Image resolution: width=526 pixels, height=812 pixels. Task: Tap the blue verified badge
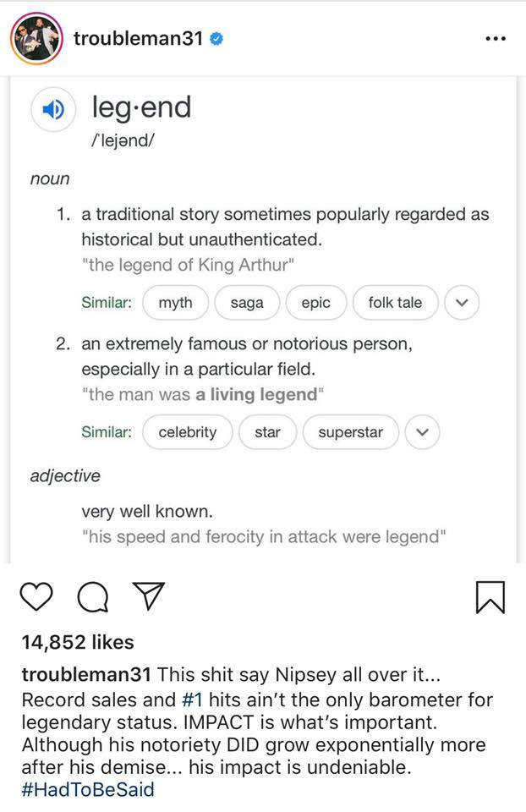pos(216,38)
